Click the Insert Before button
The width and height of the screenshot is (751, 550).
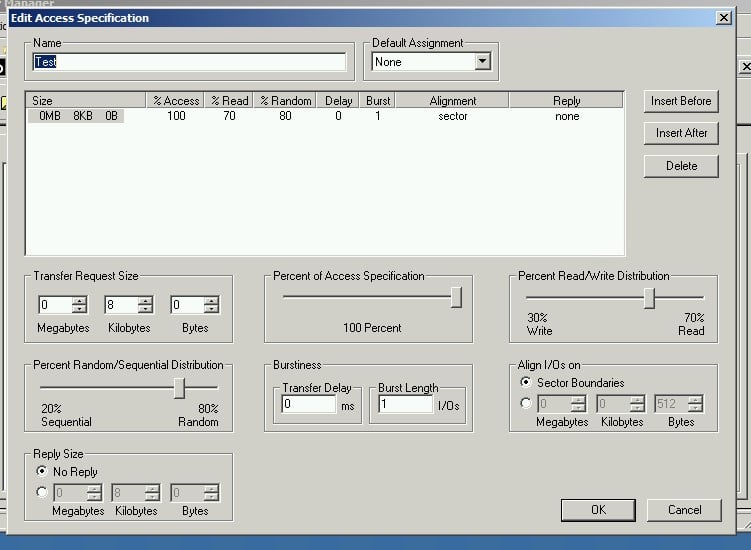coord(681,101)
